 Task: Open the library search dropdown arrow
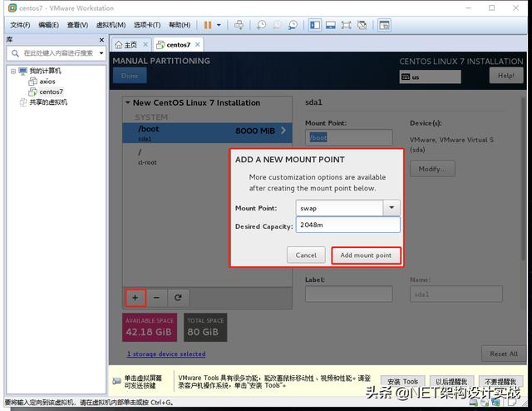pos(101,53)
